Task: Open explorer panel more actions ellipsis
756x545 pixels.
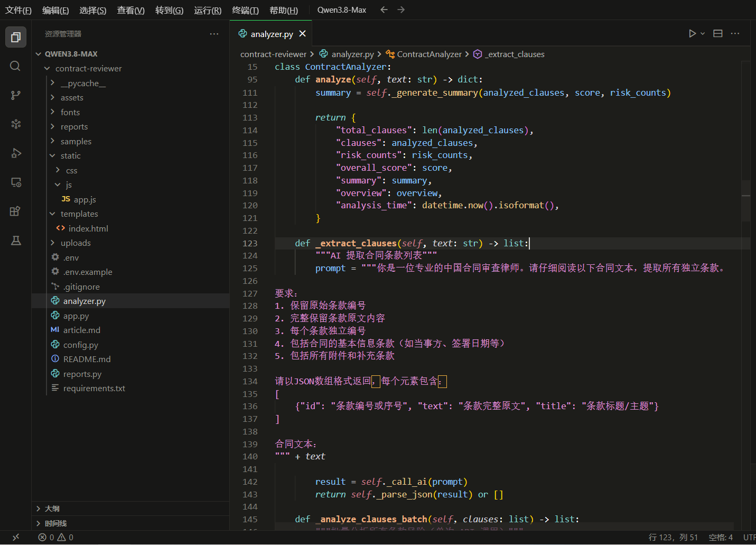Action: click(214, 34)
